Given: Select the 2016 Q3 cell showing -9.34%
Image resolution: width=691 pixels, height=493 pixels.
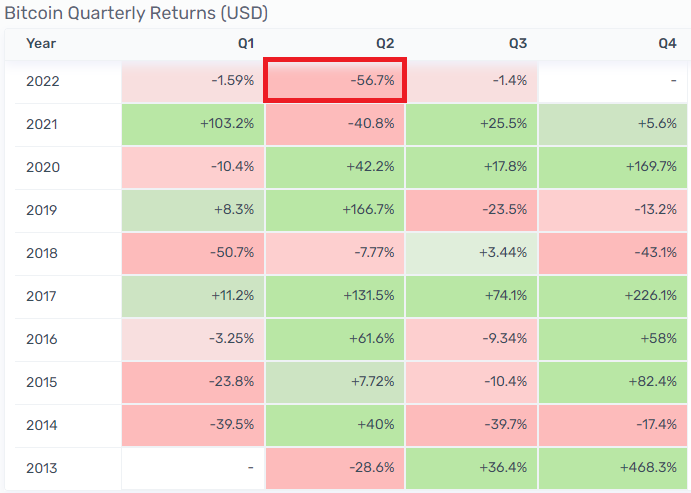Looking at the screenshot, I should 470,339.
